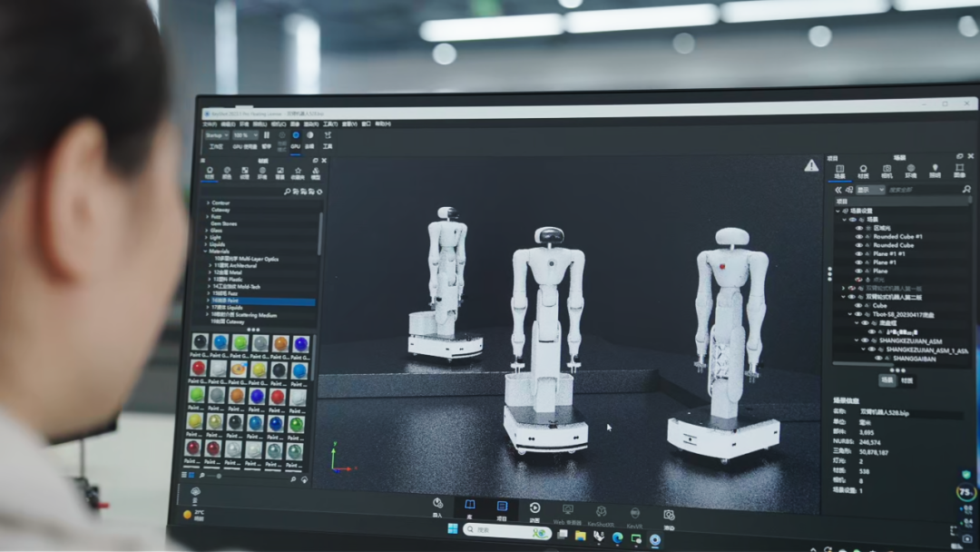This screenshot has height=552, width=980.
Task: Toggle visibility of the Cube object
Action: click(858, 306)
